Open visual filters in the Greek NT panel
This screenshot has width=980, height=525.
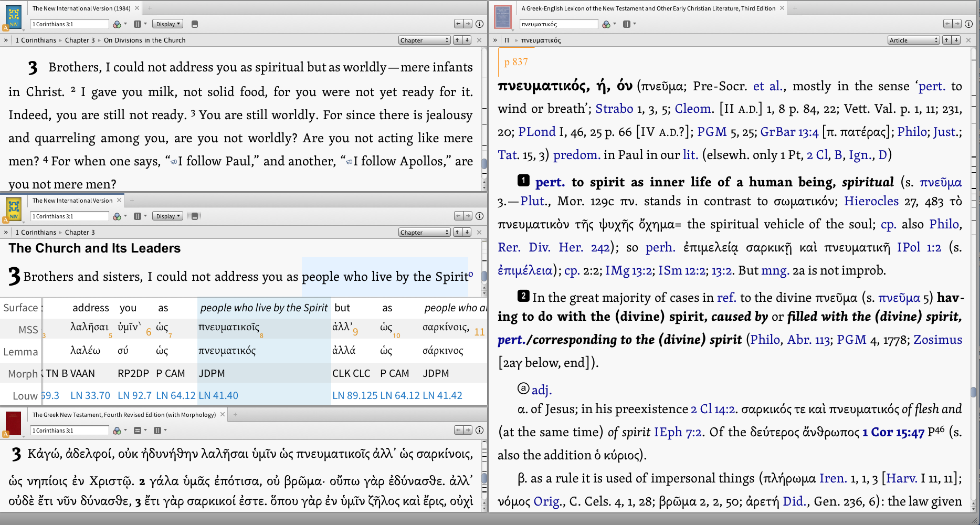tap(118, 430)
